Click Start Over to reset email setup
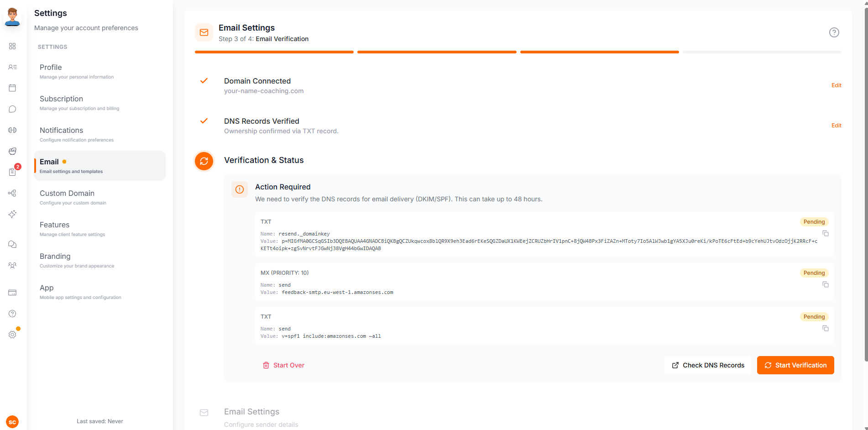The height and width of the screenshot is (430, 868). click(283, 365)
